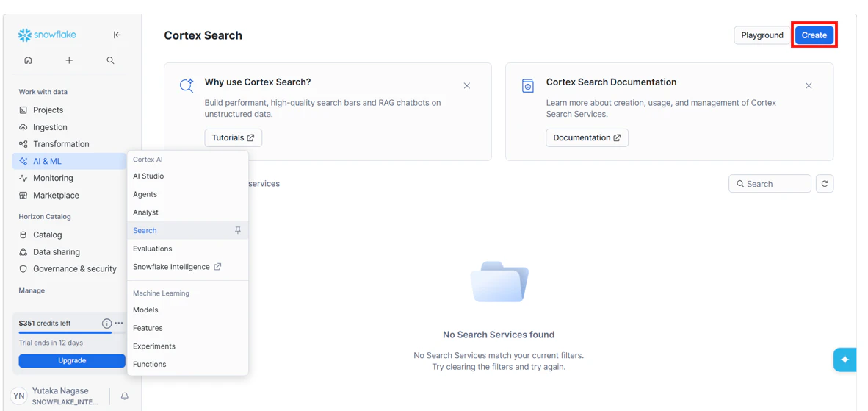Viewport: 868px width, 411px height.
Task: Click the services Search input field
Action: coord(770,184)
